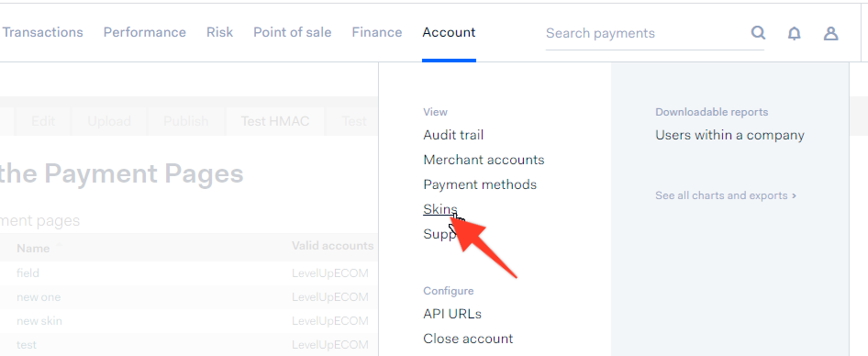Select Close account option
868x356 pixels.
[468, 339]
